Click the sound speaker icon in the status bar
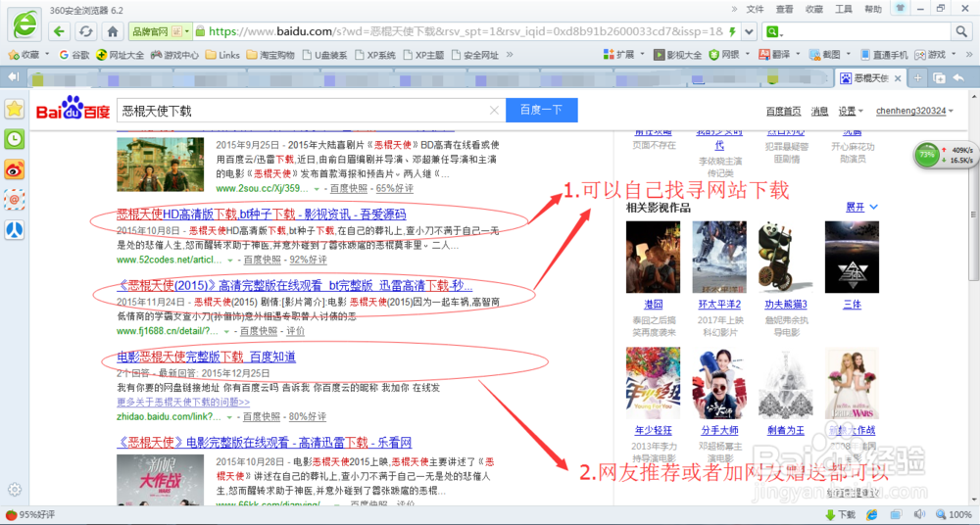 pos(919,515)
